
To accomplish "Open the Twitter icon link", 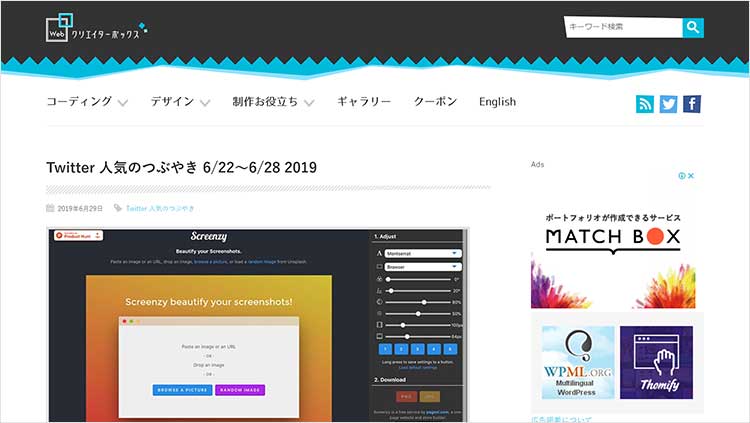I will coord(668,104).
